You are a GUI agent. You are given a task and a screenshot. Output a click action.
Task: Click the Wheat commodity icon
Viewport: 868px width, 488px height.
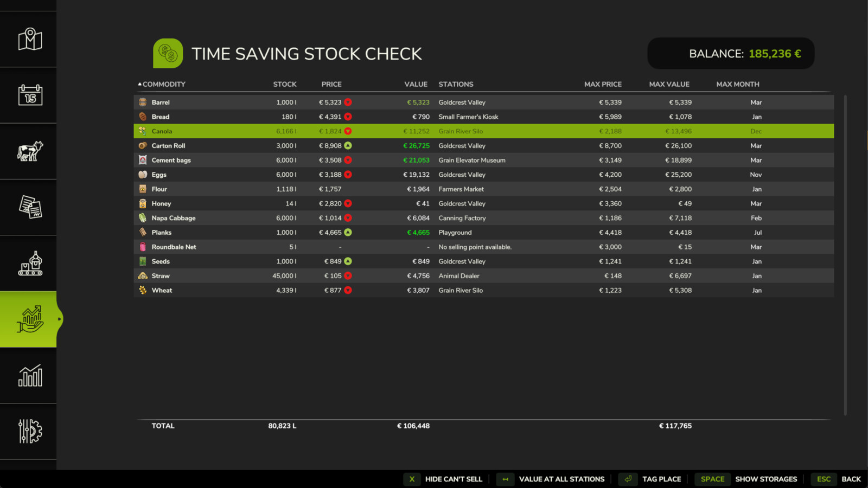[142, 290]
